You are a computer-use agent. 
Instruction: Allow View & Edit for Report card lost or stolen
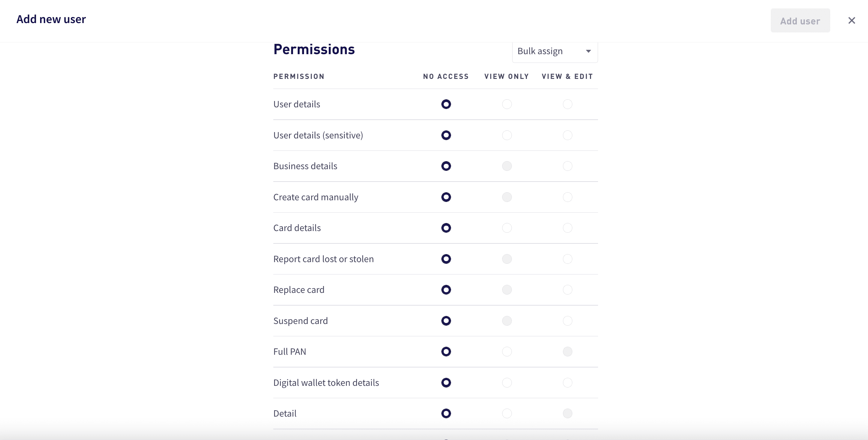point(568,259)
